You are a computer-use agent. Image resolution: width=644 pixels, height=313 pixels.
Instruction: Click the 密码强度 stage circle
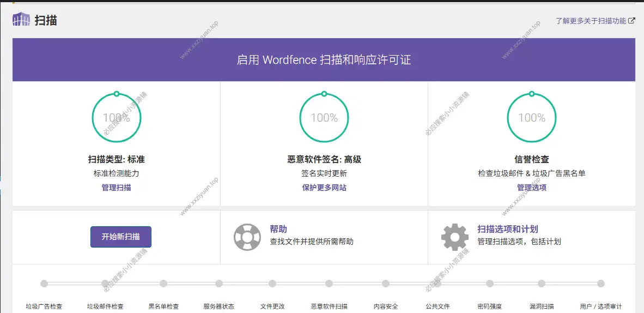(x=490, y=284)
